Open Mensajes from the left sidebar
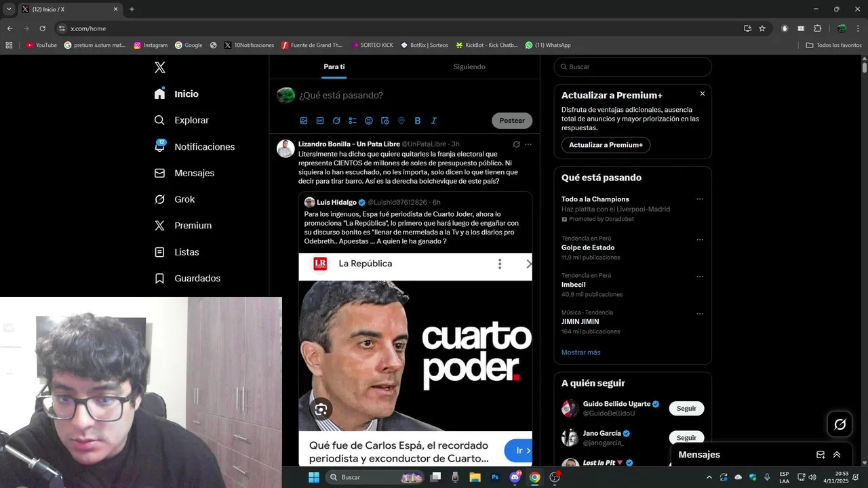 [184, 173]
